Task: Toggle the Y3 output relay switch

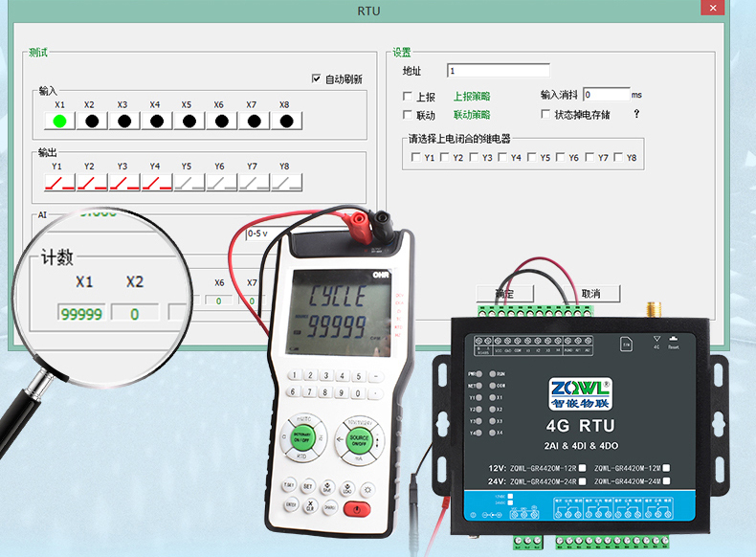Action: pos(124,182)
